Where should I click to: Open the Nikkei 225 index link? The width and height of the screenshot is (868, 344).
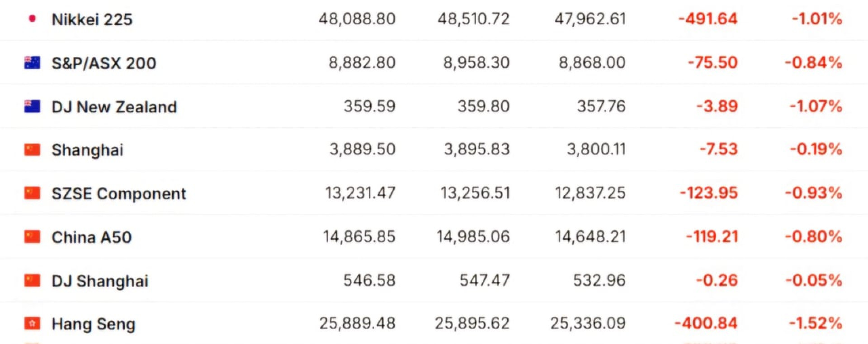(x=92, y=19)
